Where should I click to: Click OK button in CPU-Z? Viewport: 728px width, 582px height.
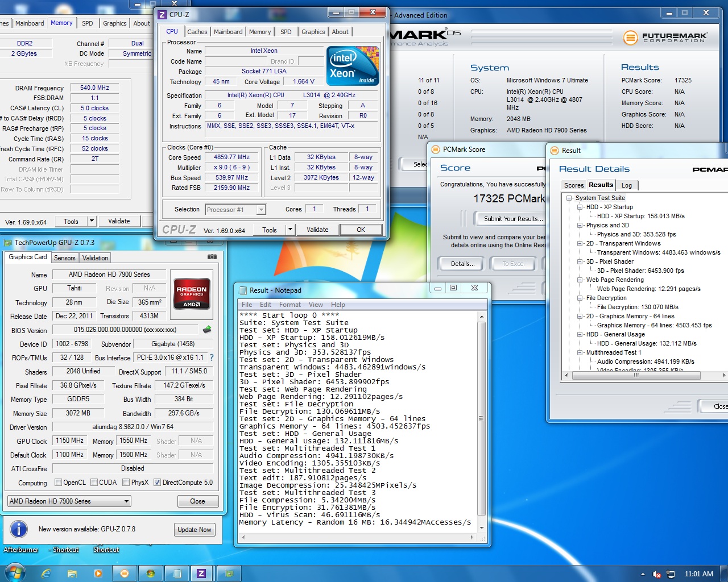(361, 230)
